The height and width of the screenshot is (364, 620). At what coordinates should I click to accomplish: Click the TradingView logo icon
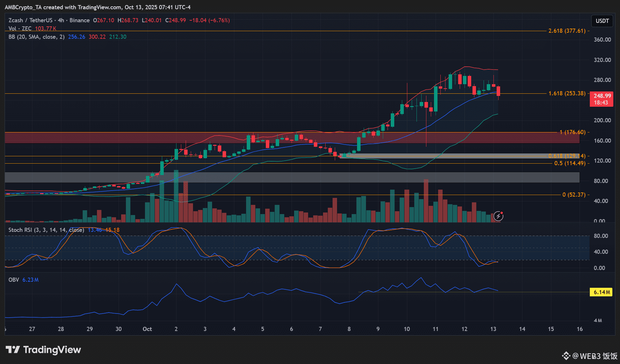coord(13,350)
